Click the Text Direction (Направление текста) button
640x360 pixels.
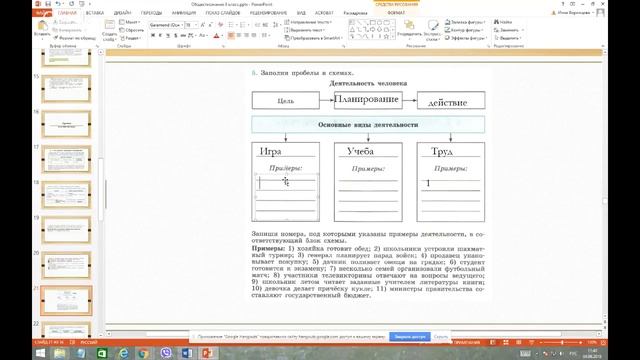[x=308, y=22]
